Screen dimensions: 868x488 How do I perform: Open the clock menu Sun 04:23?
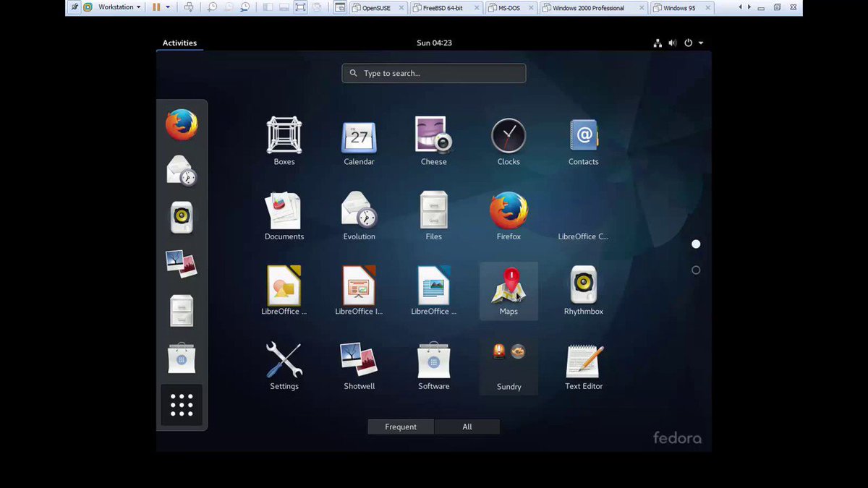[x=434, y=43]
